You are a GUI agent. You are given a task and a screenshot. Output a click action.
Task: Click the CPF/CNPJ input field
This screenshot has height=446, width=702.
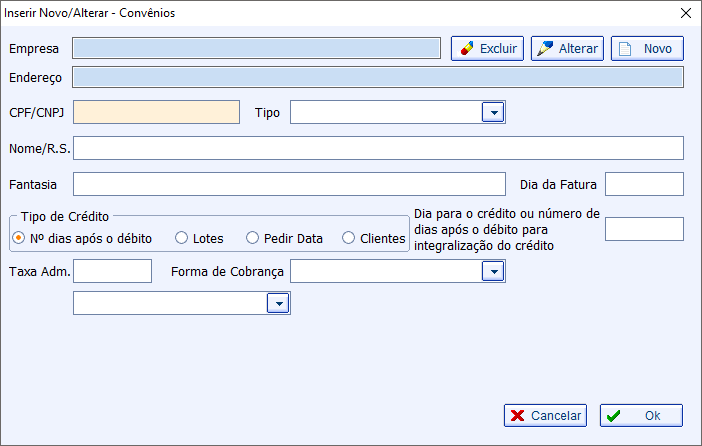[156, 112]
